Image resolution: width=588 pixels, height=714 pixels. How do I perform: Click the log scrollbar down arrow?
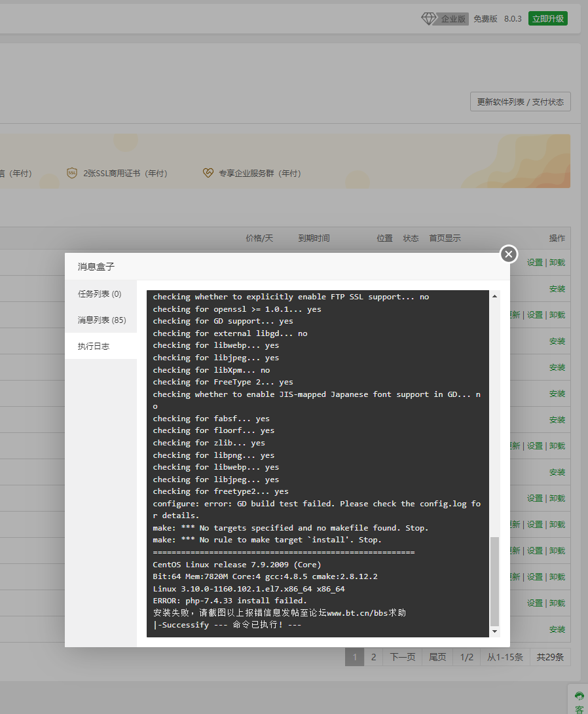pyautogui.click(x=495, y=631)
